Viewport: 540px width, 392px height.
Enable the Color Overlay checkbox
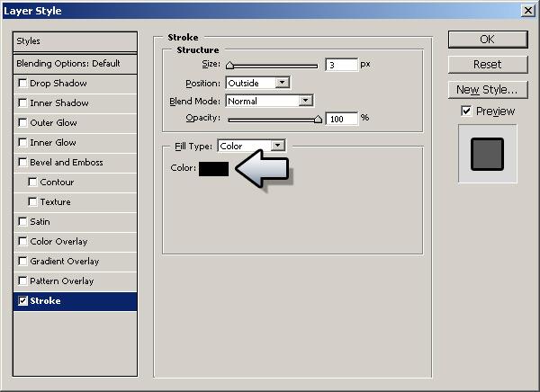(22, 241)
